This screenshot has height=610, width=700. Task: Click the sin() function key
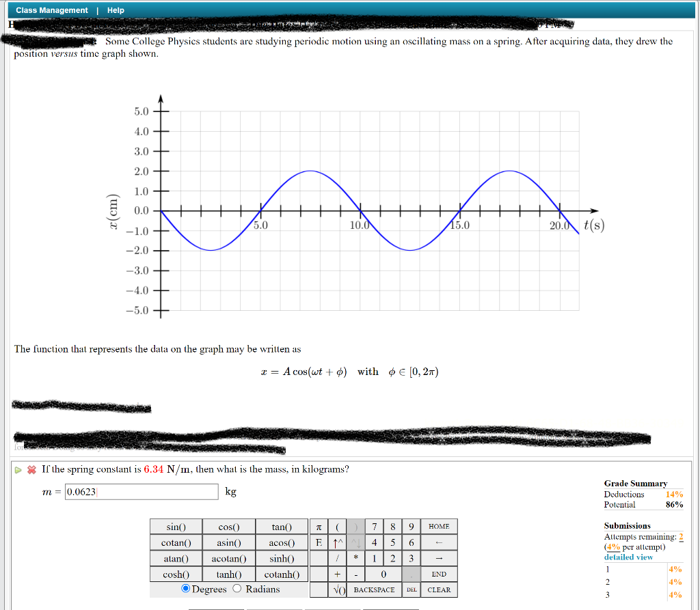pos(174,527)
